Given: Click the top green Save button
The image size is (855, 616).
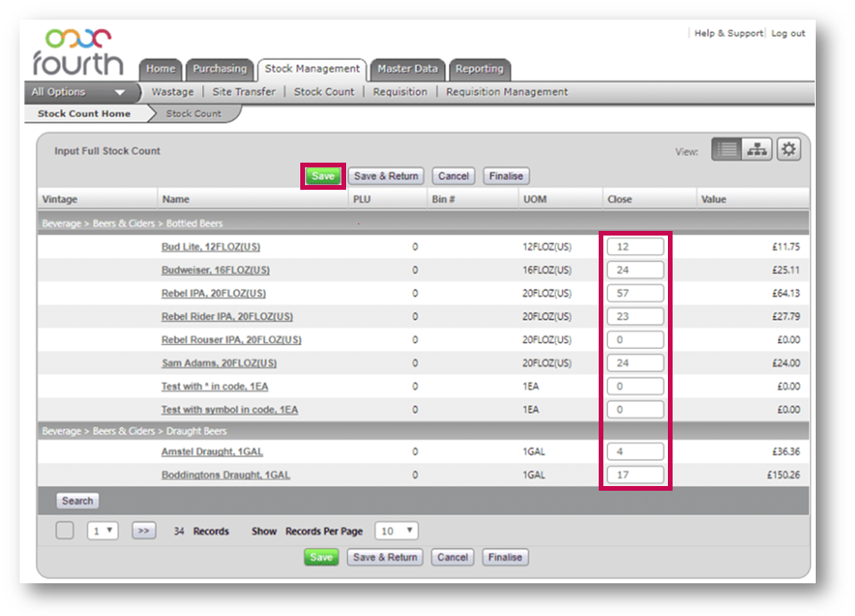Looking at the screenshot, I should tap(323, 176).
